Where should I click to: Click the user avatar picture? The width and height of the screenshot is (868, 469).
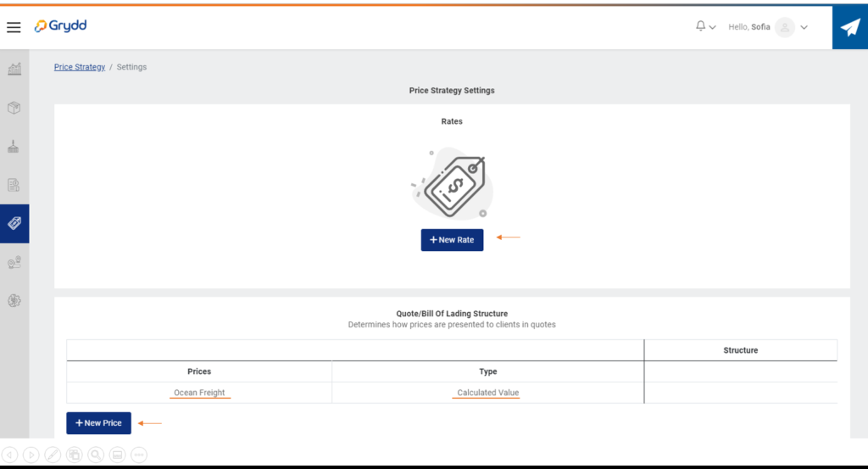click(784, 27)
